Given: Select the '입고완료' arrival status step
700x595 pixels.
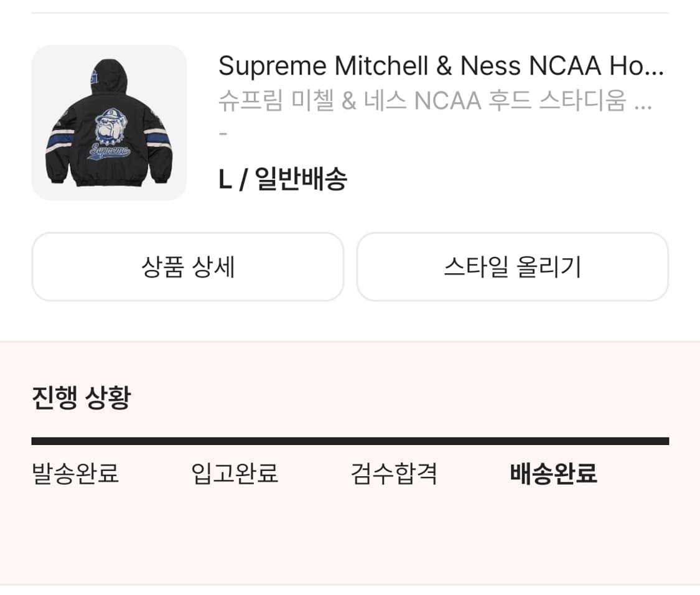Looking at the screenshot, I should tap(233, 474).
